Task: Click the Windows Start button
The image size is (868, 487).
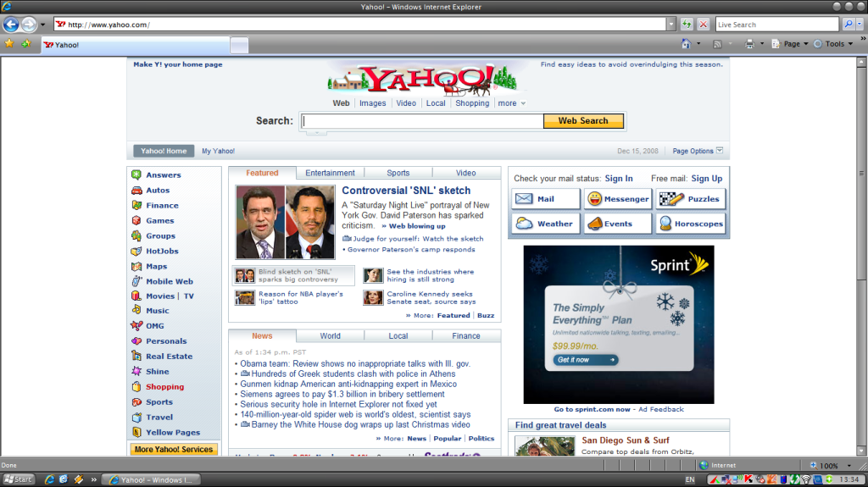Action: (19, 479)
